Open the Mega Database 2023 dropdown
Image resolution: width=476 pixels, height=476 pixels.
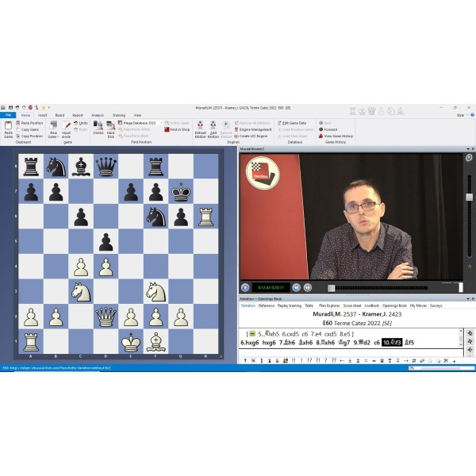tap(161, 123)
